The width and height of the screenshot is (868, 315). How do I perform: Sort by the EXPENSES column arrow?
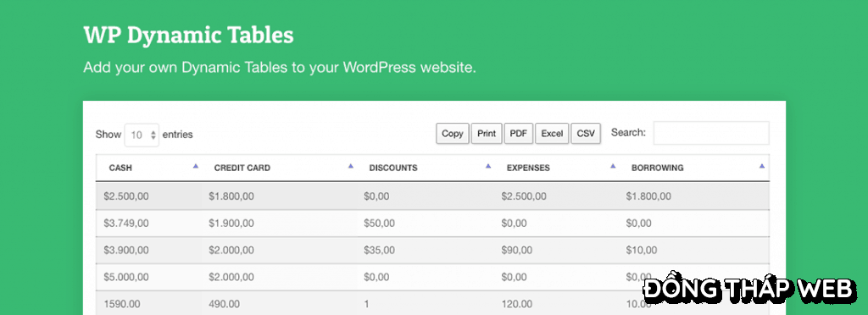(613, 166)
